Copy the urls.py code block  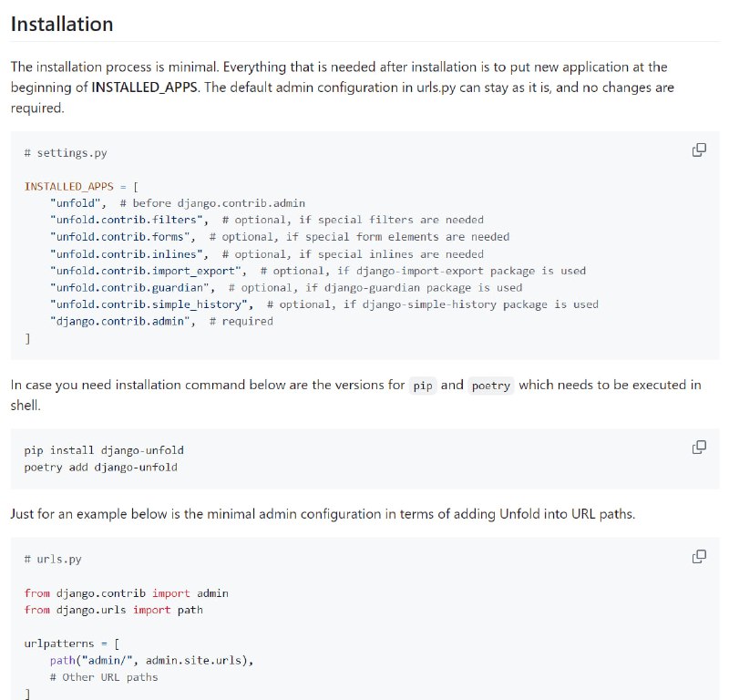point(699,556)
